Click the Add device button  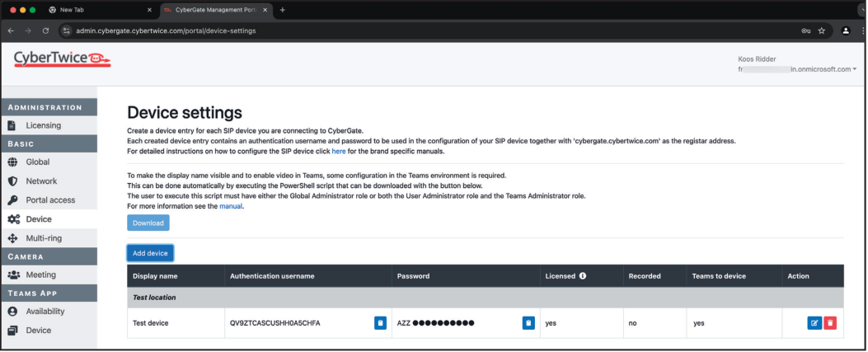pos(150,253)
